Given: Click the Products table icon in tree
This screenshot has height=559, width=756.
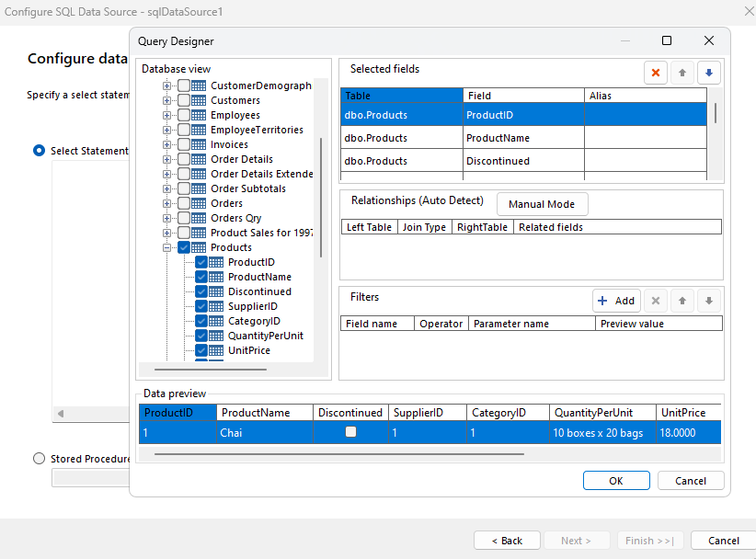Looking at the screenshot, I should [x=200, y=247].
